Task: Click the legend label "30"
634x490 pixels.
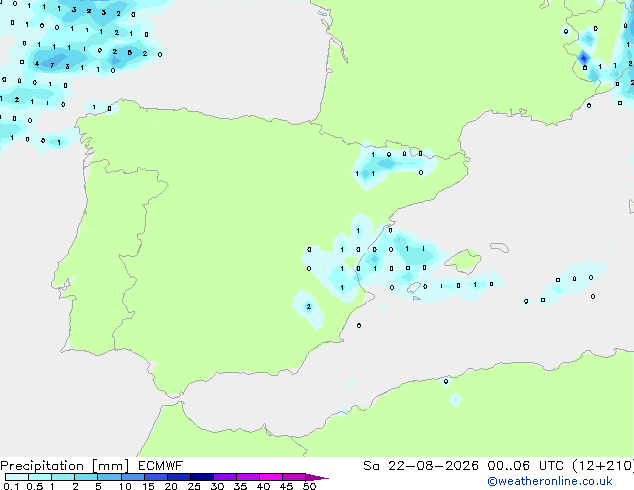Action: (x=217, y=486)
